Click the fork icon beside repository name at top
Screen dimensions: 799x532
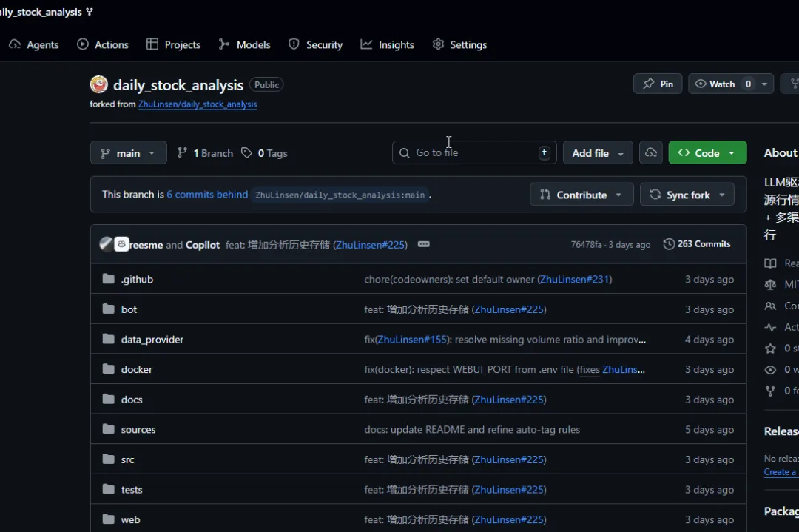(90, 12)
